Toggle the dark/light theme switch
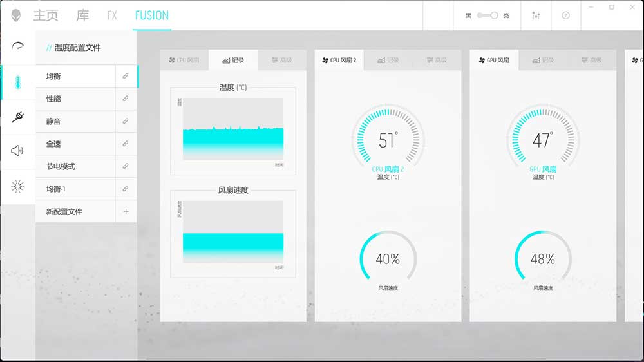The height and width of the screenshot is (362, 644). tap(488, 15)
